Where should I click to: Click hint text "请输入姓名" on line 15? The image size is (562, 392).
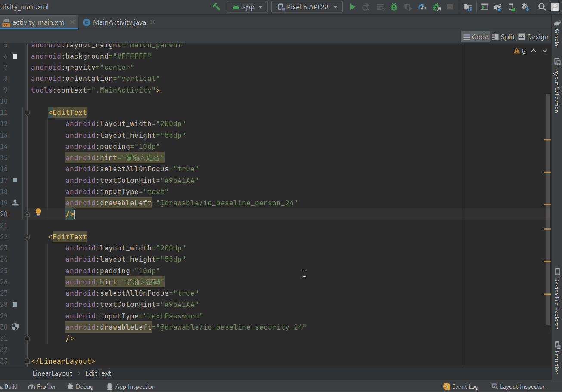143,157
